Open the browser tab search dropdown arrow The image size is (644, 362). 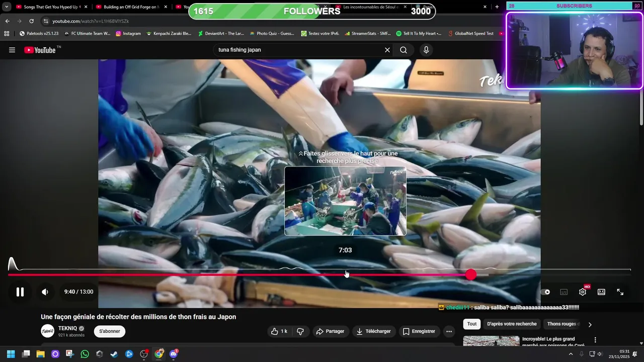pyautogui.click(x=7, y=7)
